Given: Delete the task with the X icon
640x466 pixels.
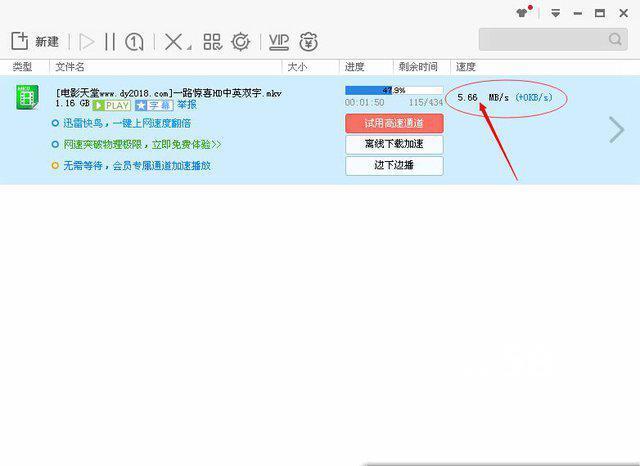Looking at the screenshot, I should pos(173,42).
